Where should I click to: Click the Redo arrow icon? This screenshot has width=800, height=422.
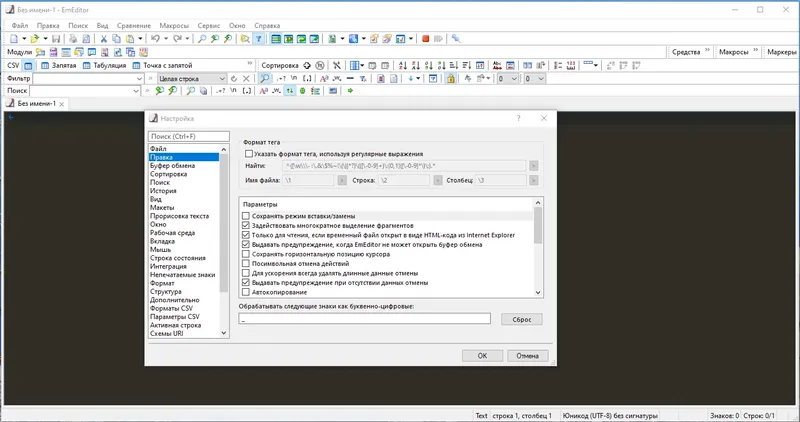pyautogui.click(x=178, y=39)
